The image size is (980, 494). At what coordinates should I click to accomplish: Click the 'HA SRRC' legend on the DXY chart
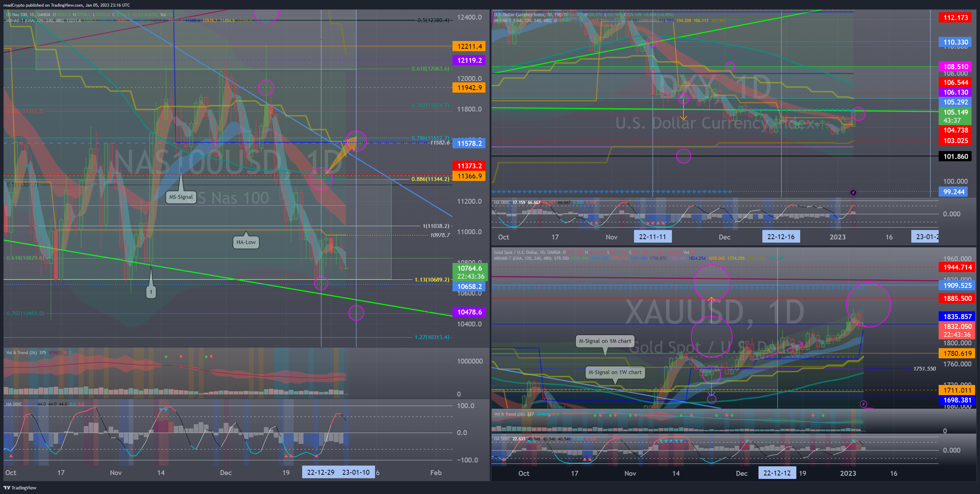coord(502,202)
